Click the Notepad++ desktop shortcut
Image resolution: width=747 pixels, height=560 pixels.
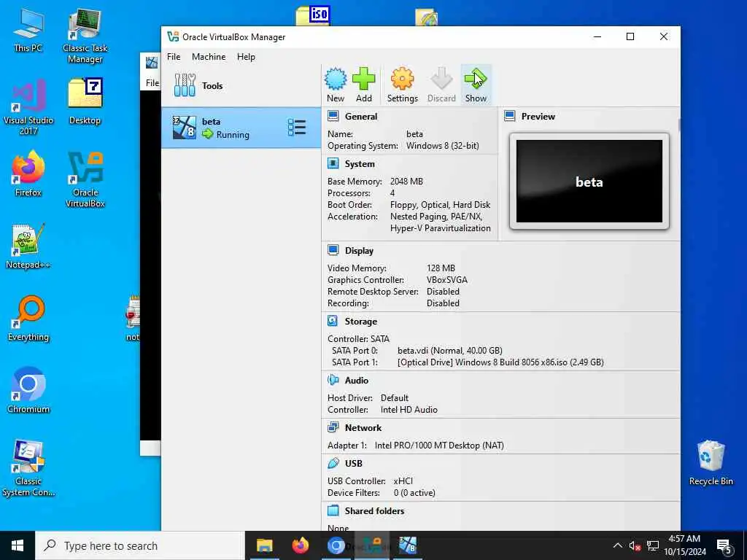[x=28, y=246]
